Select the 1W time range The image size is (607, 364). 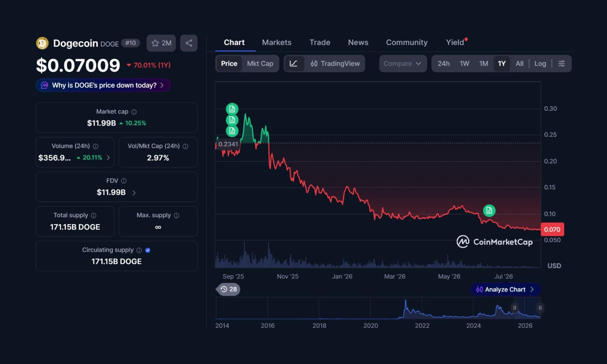464,63
